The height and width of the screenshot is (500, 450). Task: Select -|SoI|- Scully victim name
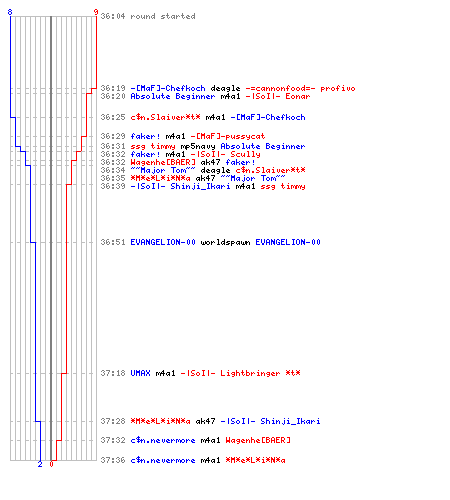[226, 154]
